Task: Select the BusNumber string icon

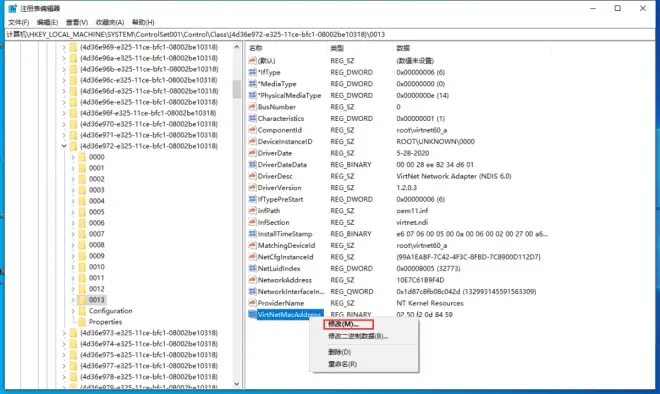Action: (253, 107)
